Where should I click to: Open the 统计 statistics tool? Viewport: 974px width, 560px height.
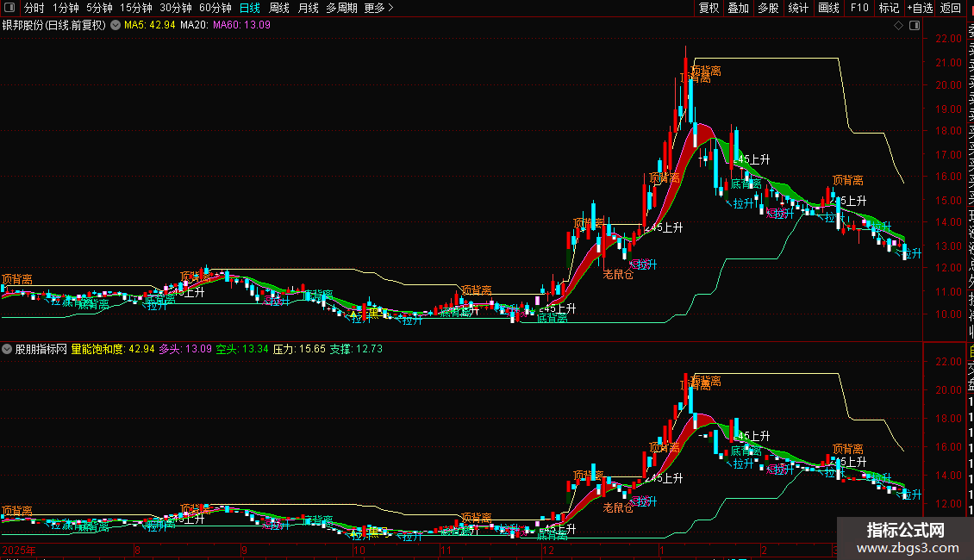(x=798, y=8)
